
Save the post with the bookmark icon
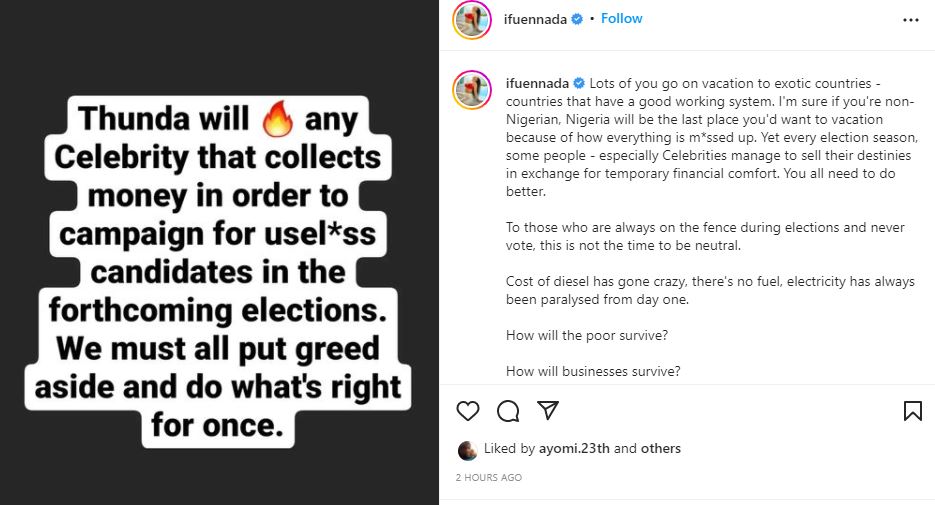click(x=912, y=410)
